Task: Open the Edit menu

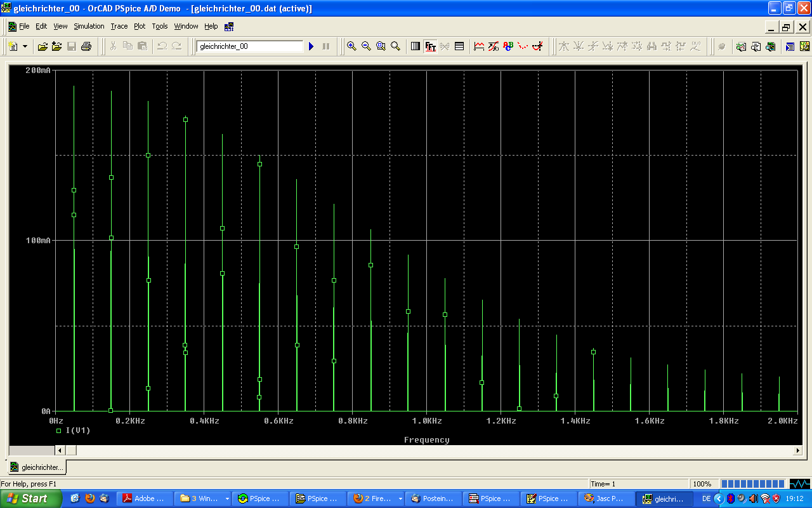Action: tap(41, 26)
